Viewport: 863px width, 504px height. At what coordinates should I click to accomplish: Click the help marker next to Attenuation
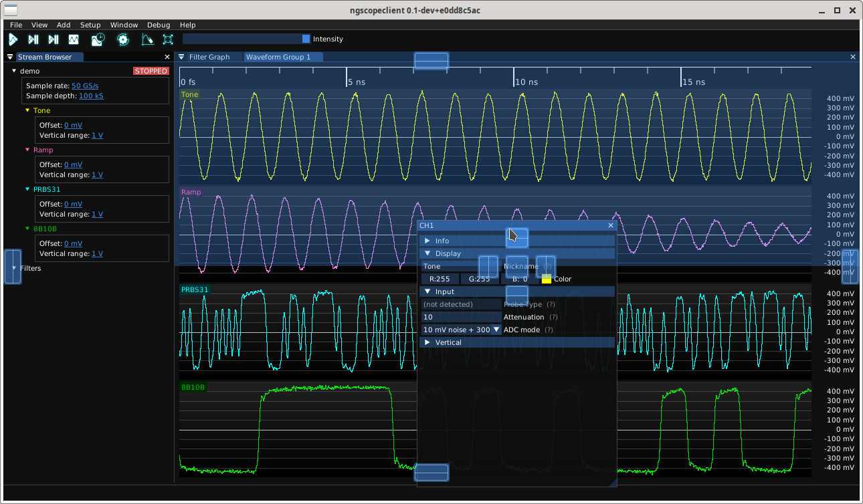553,318
